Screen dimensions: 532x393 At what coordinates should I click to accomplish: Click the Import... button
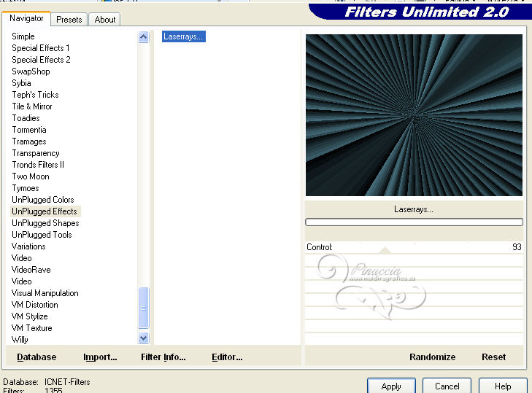[100, 357]
